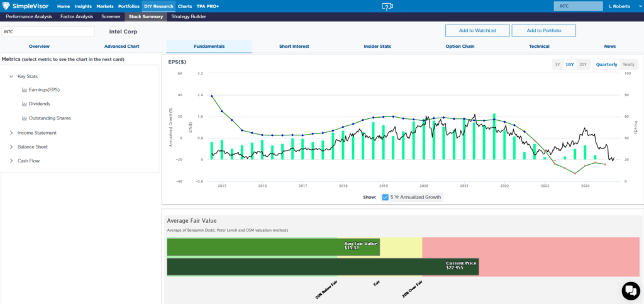
Task: Open the chat support bubble icon
Action: 630,290
